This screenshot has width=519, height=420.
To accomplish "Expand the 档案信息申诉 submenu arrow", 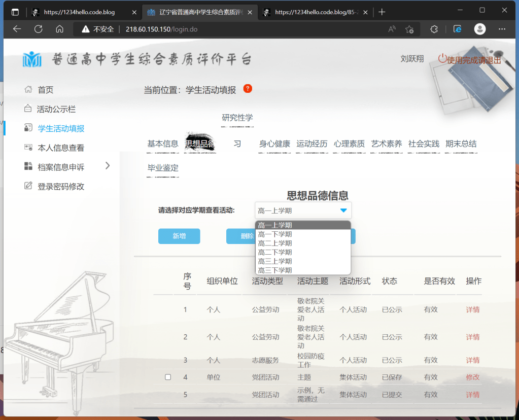I will [107, 165].
